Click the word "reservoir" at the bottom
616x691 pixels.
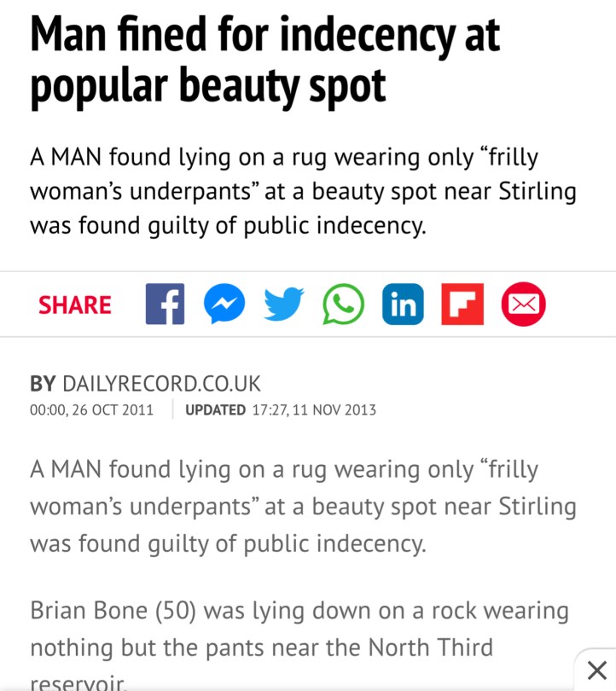pos(78,682)
